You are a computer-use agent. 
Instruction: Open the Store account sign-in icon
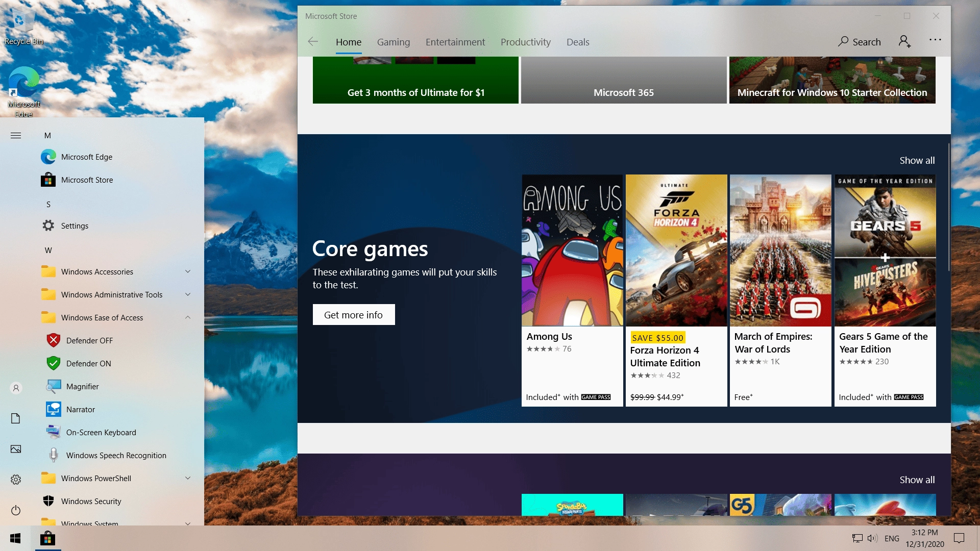click(x=904, y=41)
